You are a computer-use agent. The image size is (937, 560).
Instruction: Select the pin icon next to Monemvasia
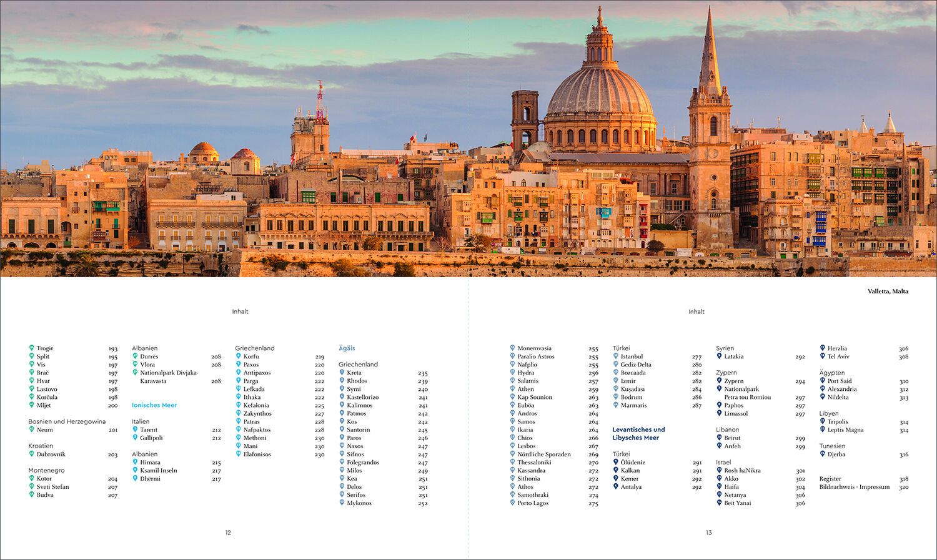512,348
